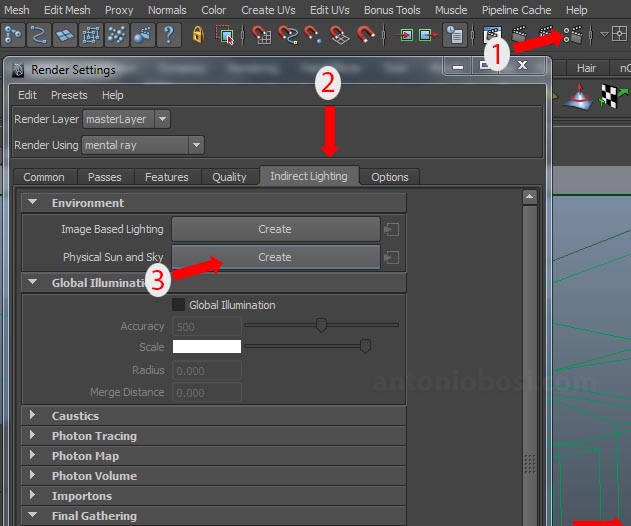Click the question mark miscellaneous mask icon

pyautogui.click(x=169, y=35)
